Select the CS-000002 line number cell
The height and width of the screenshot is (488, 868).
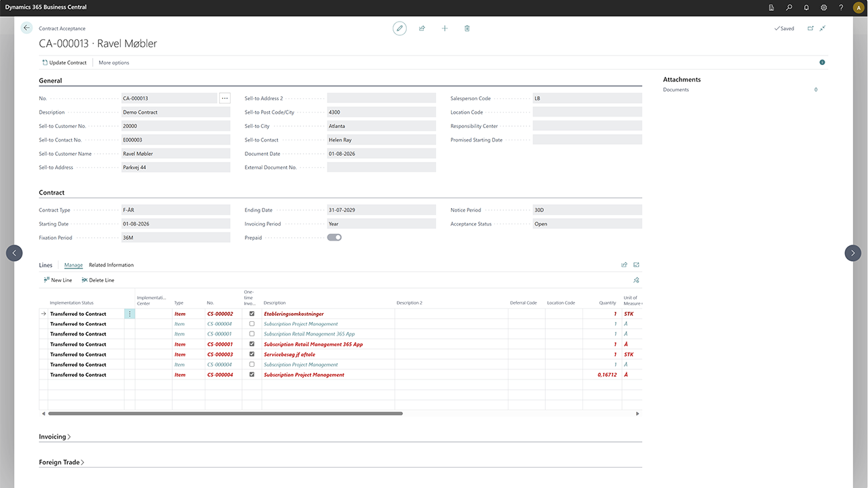223,314
